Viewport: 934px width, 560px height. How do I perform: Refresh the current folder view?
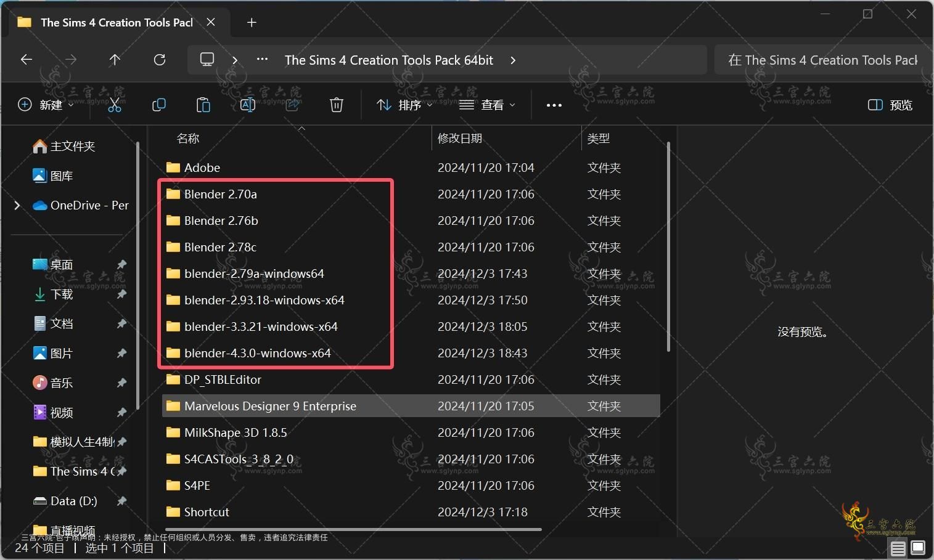point(160,60)
